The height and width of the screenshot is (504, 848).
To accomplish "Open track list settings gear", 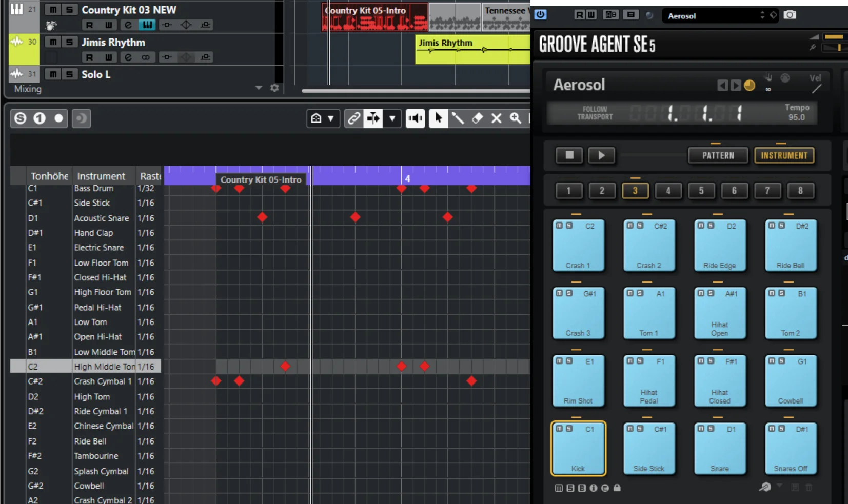I will pyautogui.click(x=274, y=88).
